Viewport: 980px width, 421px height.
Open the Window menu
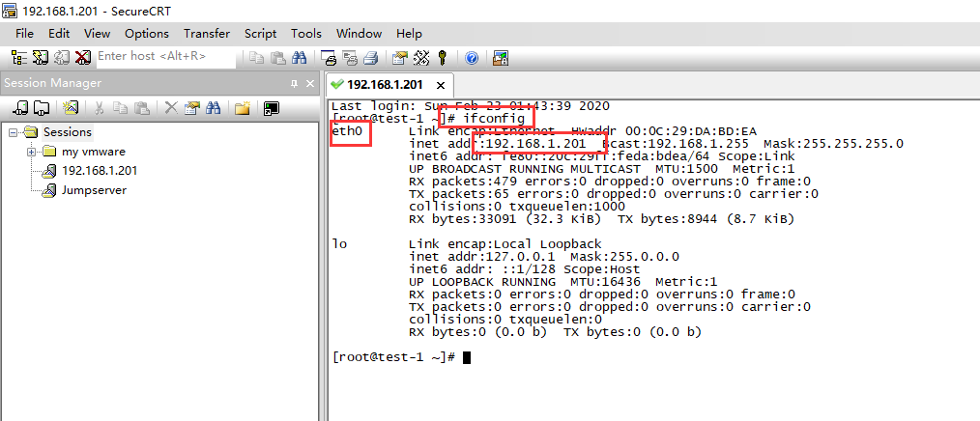point(359,34)
